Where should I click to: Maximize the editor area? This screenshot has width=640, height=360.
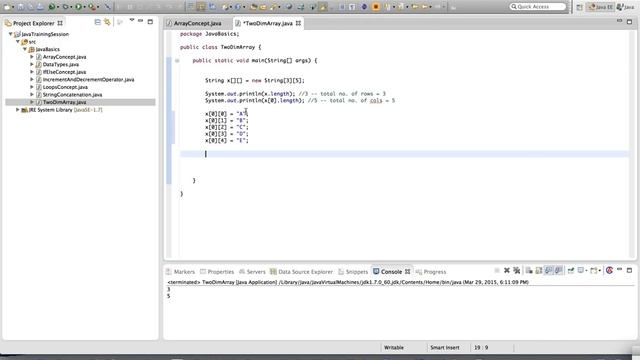629,22
